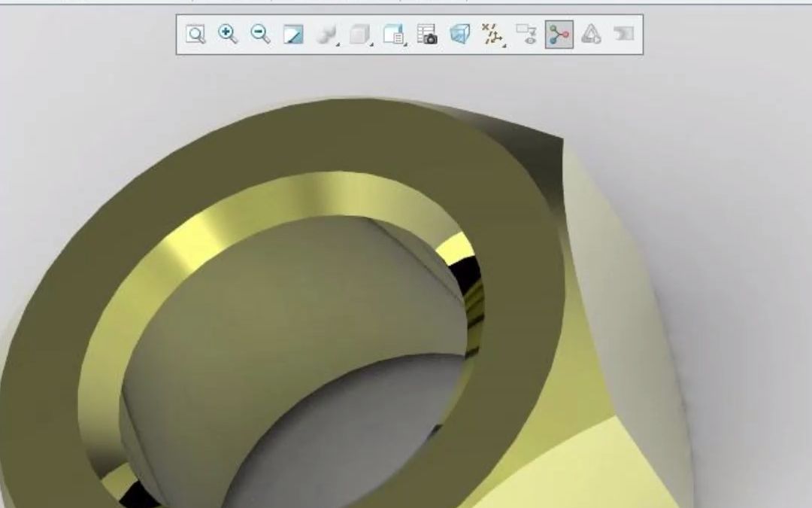Open the View Manager camera-table icon
Image resolution: width=812 pixels, height=508 pixels.
point(426,35)
